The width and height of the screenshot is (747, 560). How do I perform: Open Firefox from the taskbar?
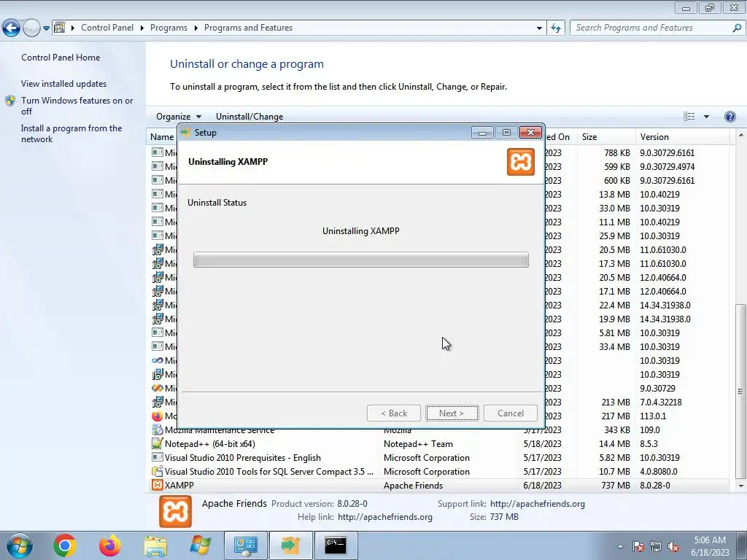[x=110, y=545]
